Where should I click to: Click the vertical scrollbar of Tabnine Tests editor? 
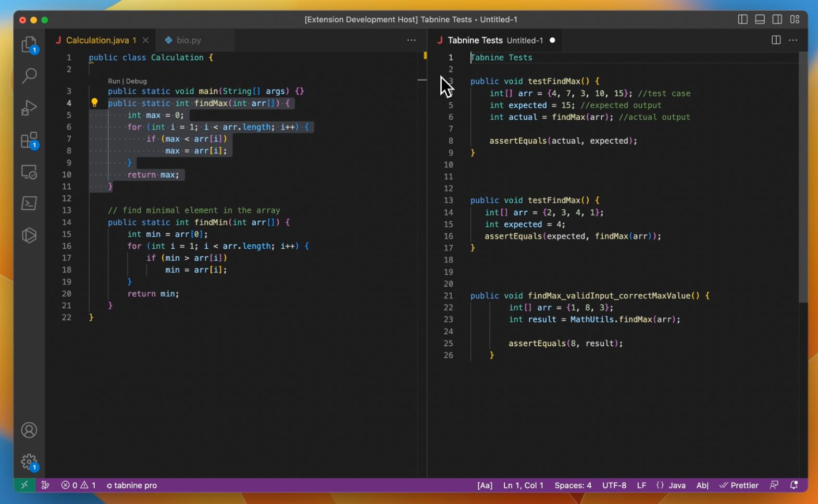[803, 177]
